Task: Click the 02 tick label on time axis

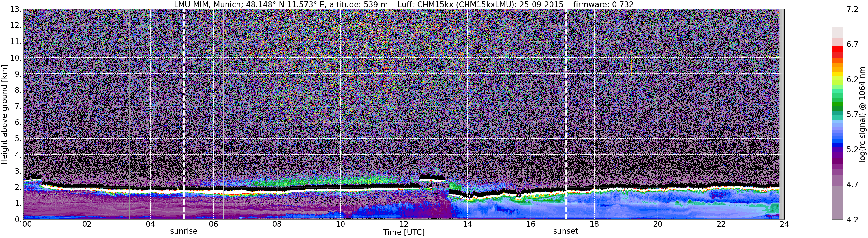Action: (87, 224)
